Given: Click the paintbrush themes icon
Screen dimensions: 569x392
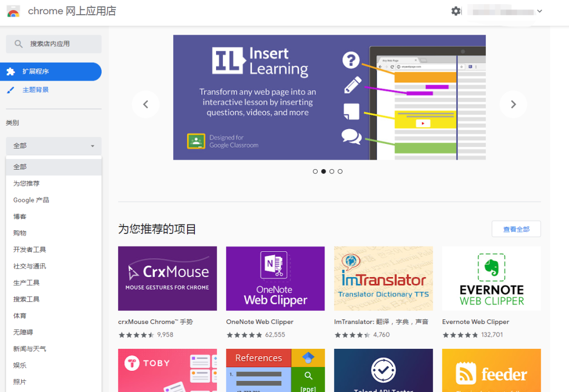Looking at the screenshot, I should (x=11, y=90).
